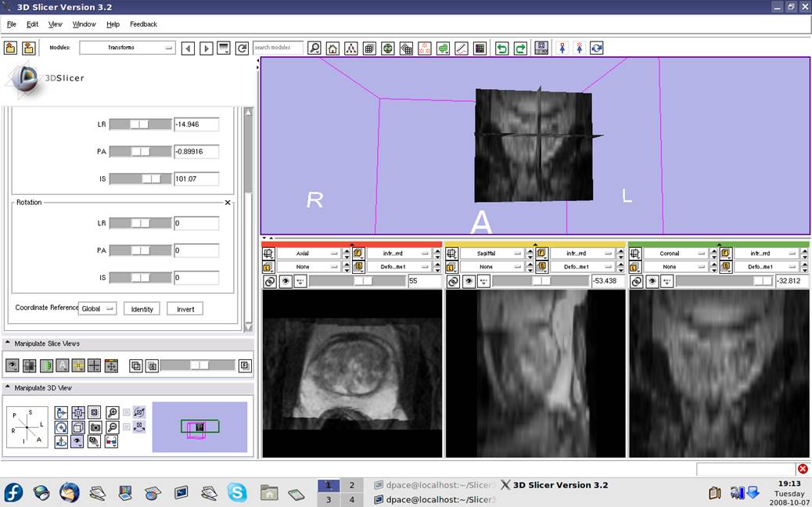This screenshot has height=507, width=812.
Task: Toggle the Axial slice visibility eye icon
Action: (x=285, y=282)
